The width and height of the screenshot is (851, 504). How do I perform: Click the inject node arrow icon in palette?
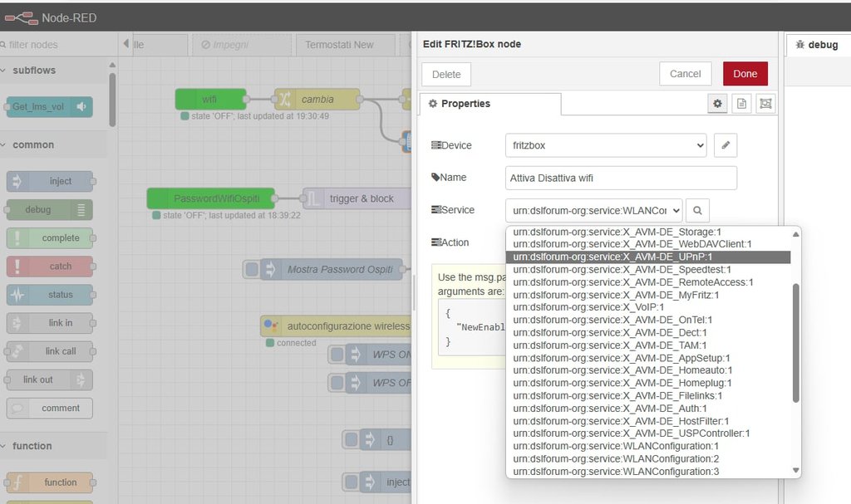[17, 181]
